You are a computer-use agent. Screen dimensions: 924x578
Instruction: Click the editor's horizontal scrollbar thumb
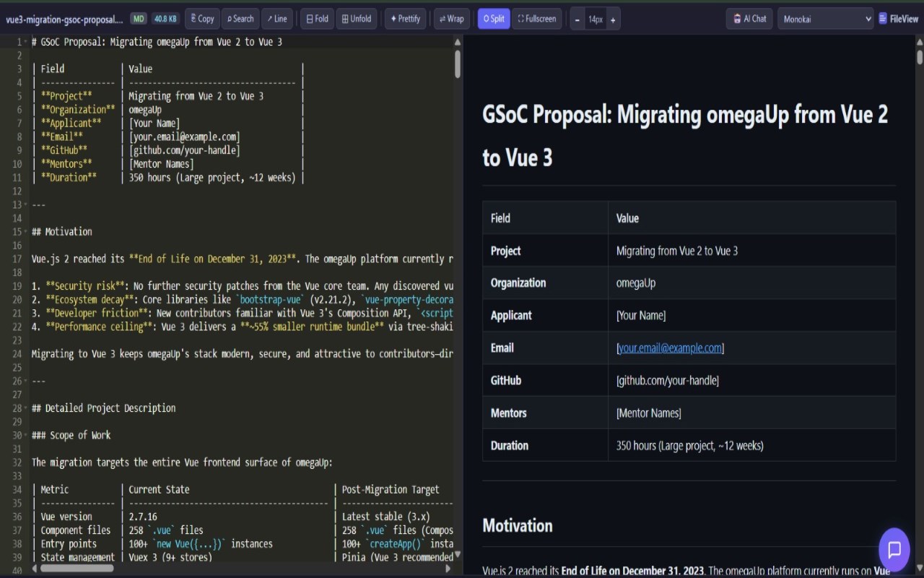tap(77, 569)
